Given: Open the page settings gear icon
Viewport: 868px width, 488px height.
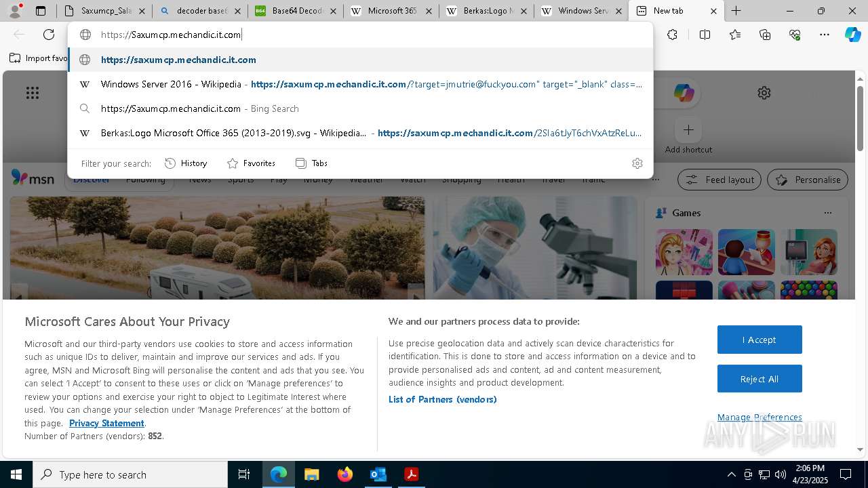Looking at the screenshot, I should pyautogui.click(x=764, y=93).
